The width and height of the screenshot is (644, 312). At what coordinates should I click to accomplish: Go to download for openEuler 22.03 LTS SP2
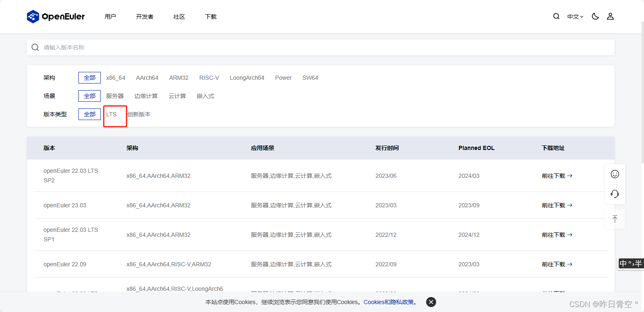tap(557, 176)
